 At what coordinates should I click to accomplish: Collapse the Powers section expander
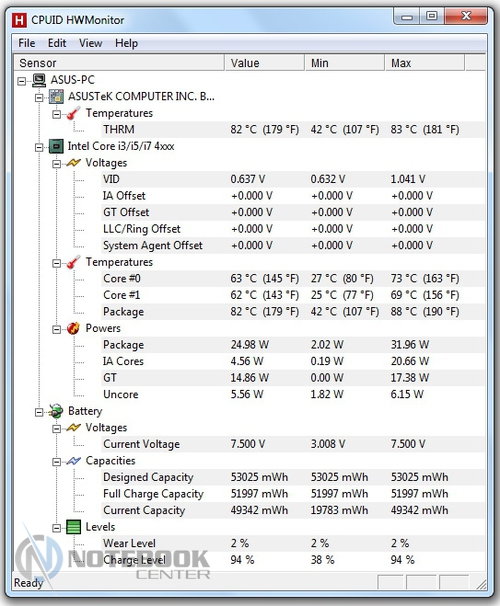[56, 330]
